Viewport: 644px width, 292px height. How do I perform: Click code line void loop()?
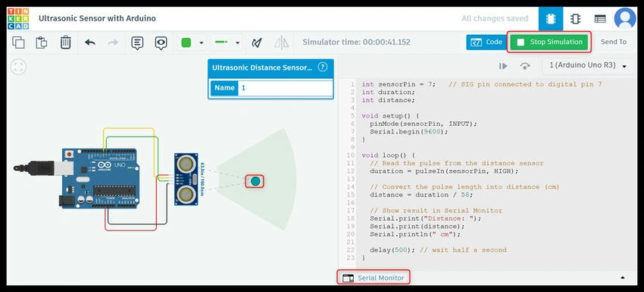[388, 155]
